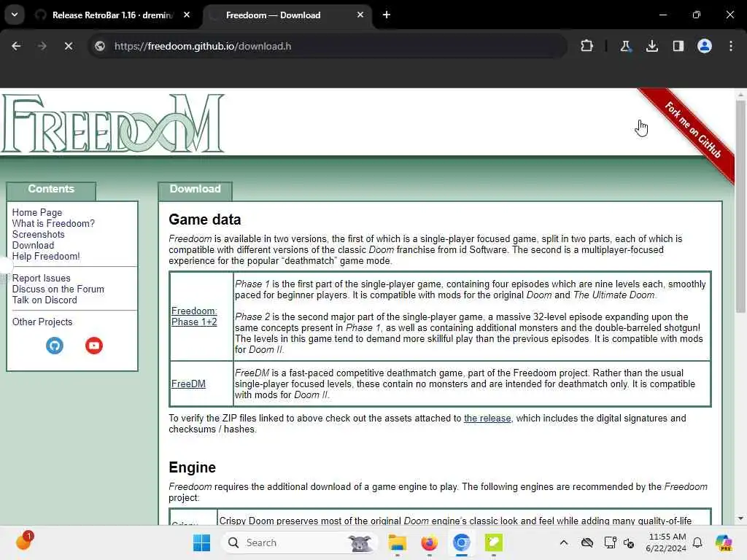Viewport: 747px width, 560px height.
Task: Open the muted volume tray icon
Action: (629, 542)
